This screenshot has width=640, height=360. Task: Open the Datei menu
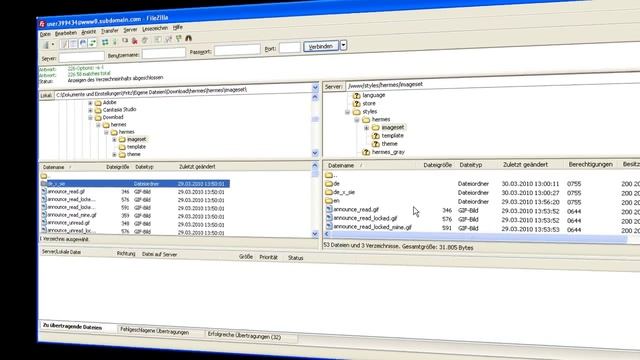pos(45,34)
